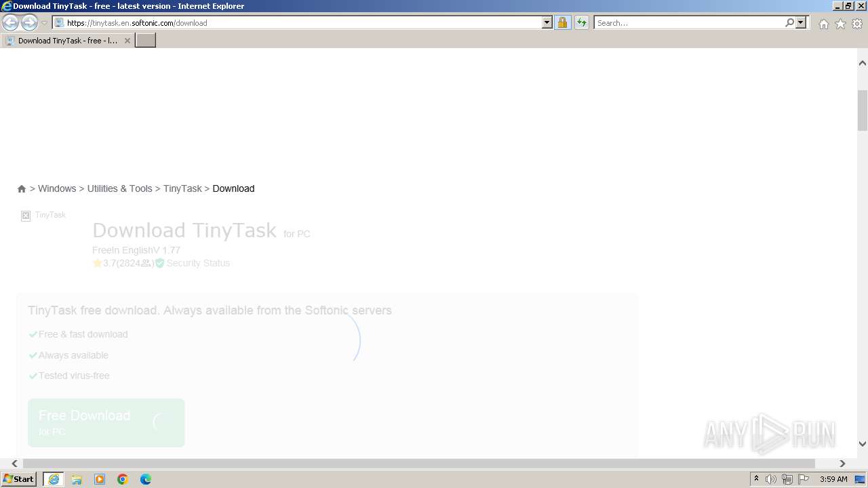Image resolution: width=868 pixels, height=488 pixels.
Task: Click the 'Download' breadcrumb text
Action: point(233,188)
